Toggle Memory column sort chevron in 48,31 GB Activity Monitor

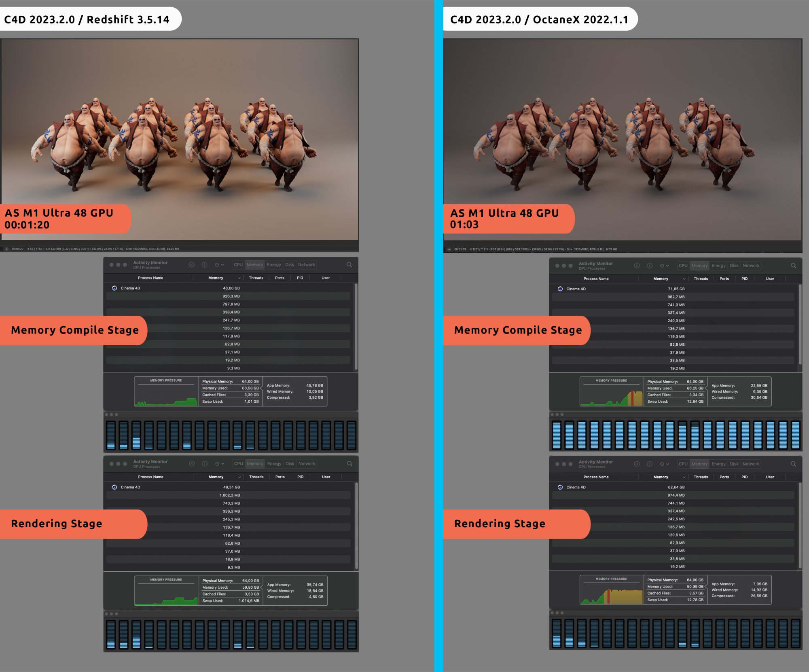239,477
